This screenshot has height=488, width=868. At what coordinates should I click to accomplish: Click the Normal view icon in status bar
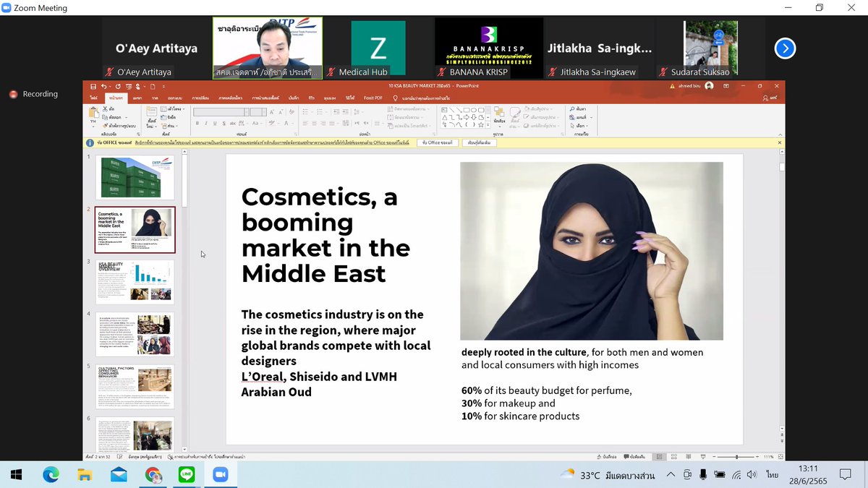(x=659, y=457)
